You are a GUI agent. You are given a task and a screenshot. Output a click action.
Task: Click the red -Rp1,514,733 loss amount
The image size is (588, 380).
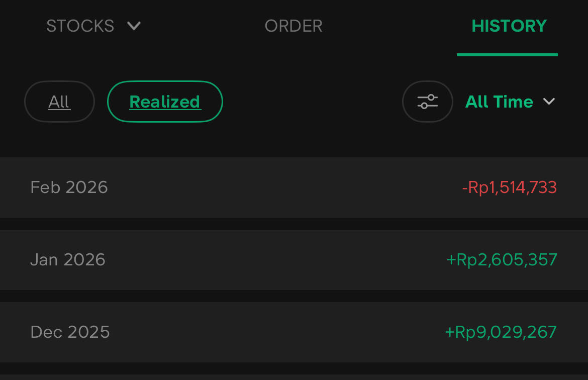509,187
